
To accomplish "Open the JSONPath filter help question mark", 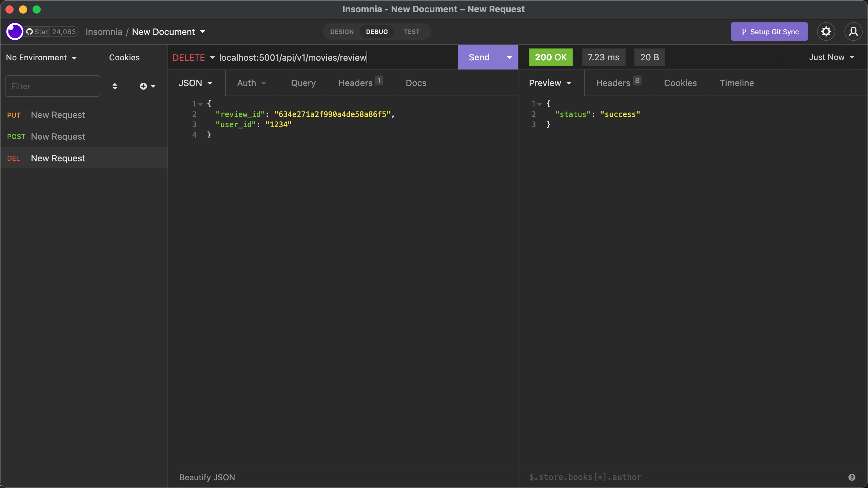I will 851,477.
